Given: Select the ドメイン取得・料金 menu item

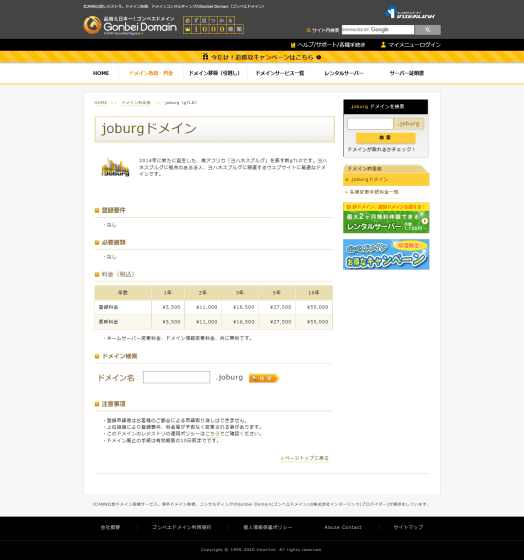Looking at the screenshot, I should (x=151, y=73).
